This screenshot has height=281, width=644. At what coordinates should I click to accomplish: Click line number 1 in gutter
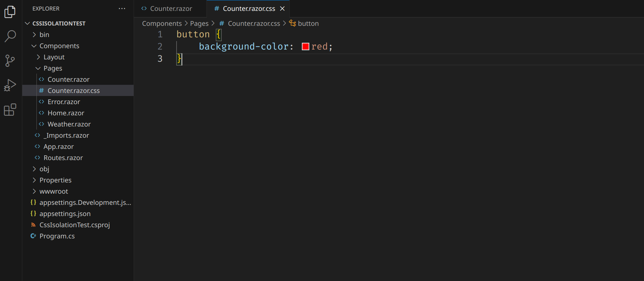(x=160, y=34)
